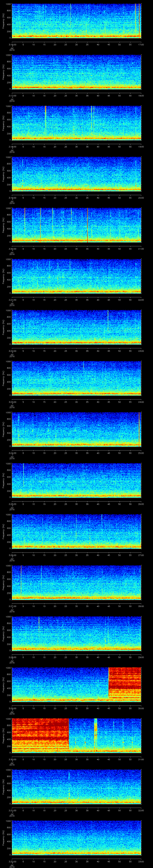Click the 3:29:00 start time label
153x868 pixels.
click(12, 708)
